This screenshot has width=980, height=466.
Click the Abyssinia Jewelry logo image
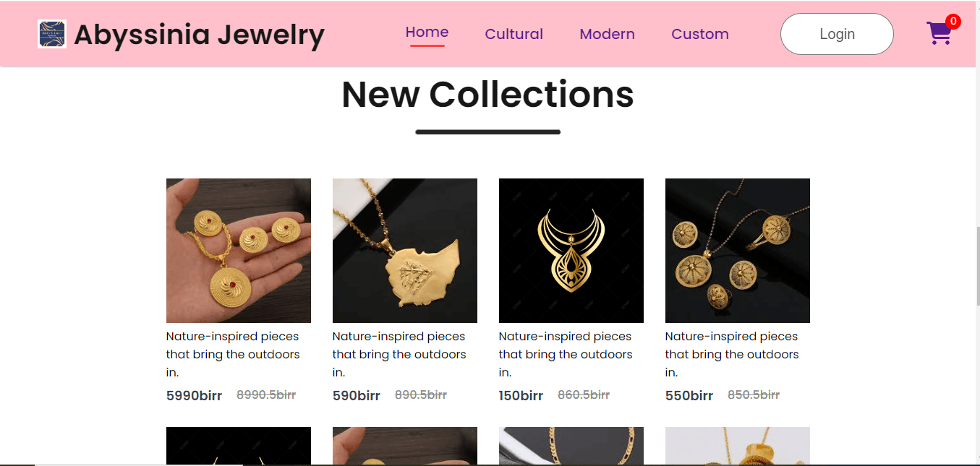click(x=52, y=34)
